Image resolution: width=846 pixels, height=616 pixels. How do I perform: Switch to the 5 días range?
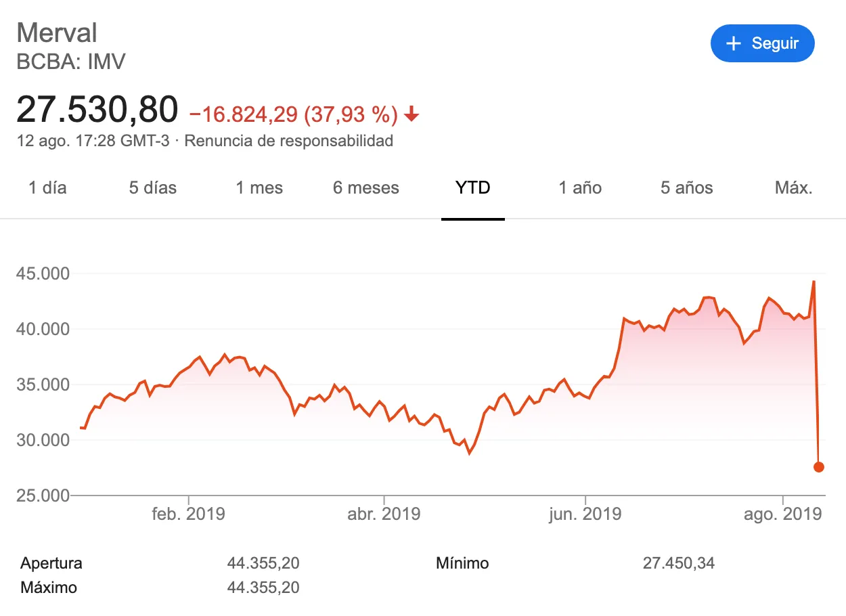(153, 188)
